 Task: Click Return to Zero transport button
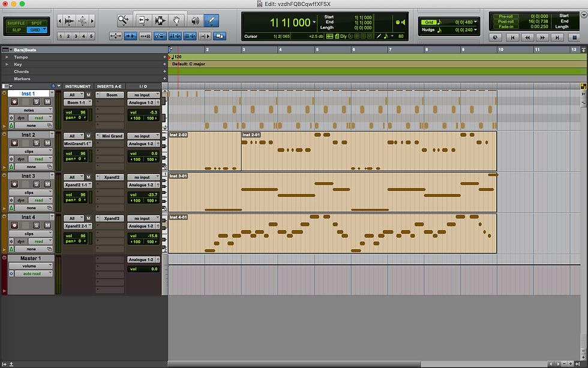(512, 37)
